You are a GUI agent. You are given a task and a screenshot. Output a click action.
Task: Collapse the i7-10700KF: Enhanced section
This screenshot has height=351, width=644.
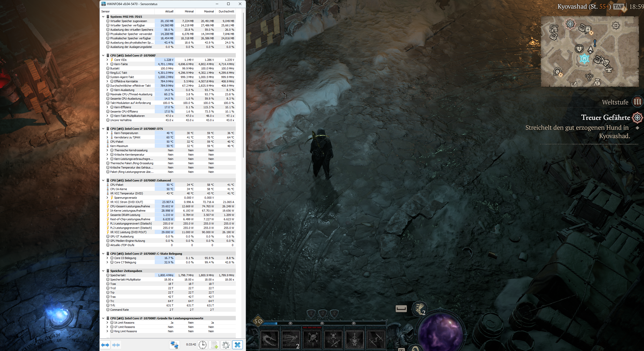(x=103, y=180)
